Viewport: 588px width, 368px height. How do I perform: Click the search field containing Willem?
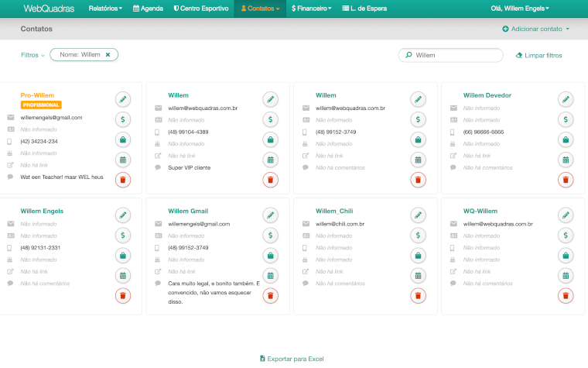pos(455,55)
